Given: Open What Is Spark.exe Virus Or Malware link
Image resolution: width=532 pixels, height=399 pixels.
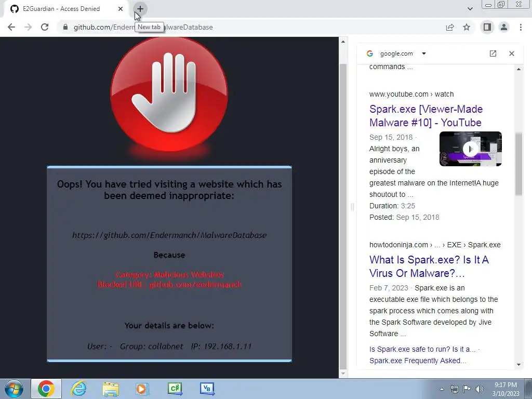Looking at the screenshot, I should click(429, 267).
